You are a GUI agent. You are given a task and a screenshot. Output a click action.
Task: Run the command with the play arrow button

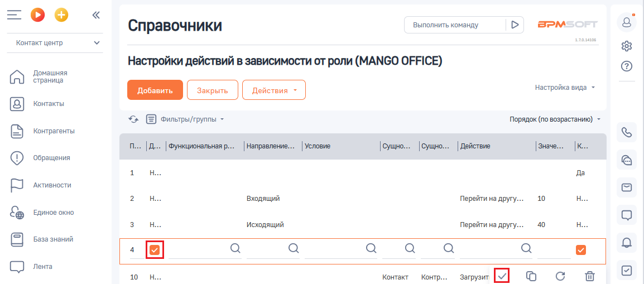[515, 25]
